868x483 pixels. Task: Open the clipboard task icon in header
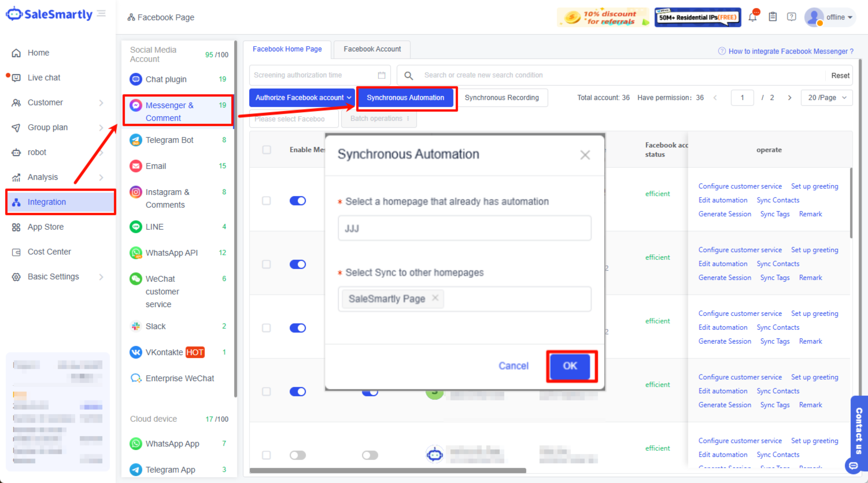click(773, 17)
